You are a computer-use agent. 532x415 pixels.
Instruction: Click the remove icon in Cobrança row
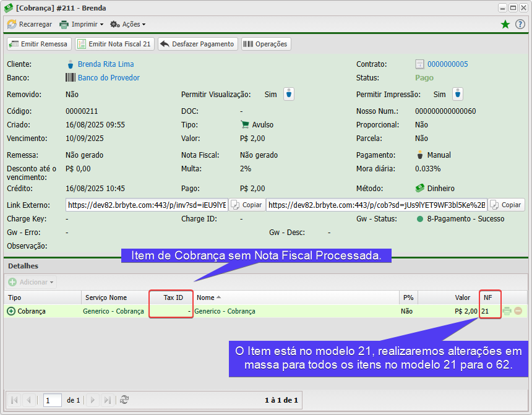[x=518, y=311]
